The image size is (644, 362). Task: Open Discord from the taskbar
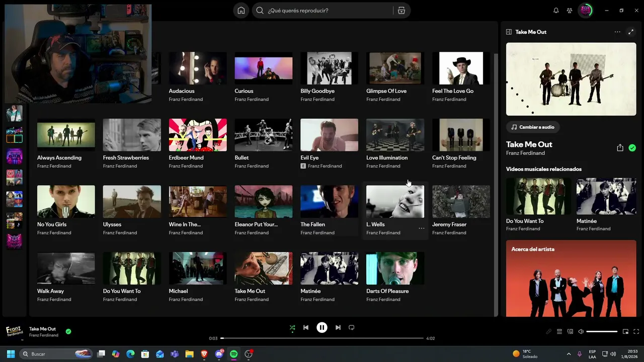(x=219, y=354)
